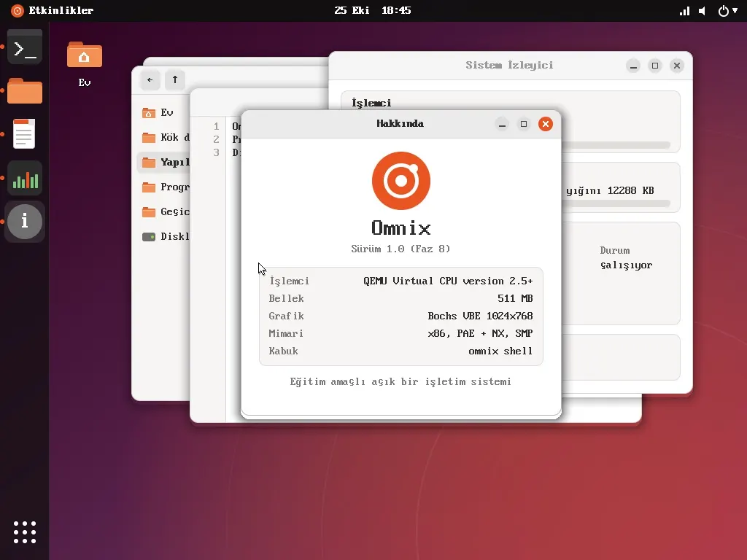Click the İşlemci label in Hakkında
Viewport: 747px width, 560px height.
[x=289, y=281]
